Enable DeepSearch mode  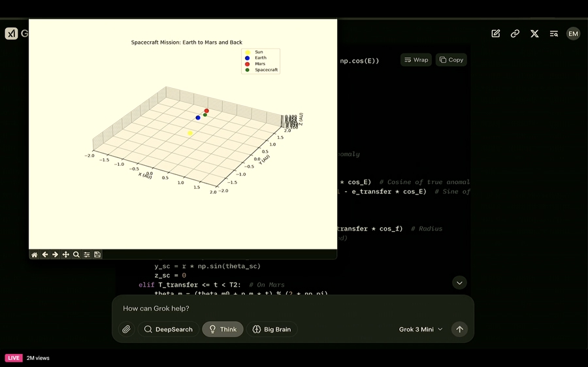click(x=168, y=330)
